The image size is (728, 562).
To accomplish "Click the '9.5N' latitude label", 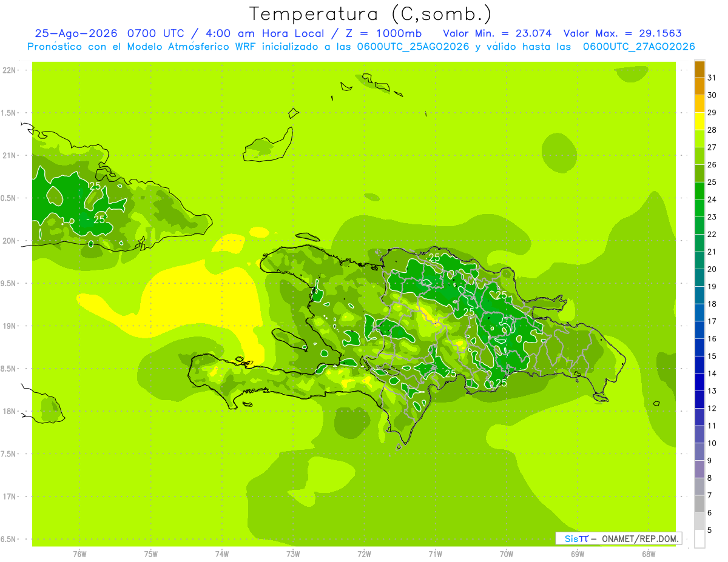I will [9, 283].
